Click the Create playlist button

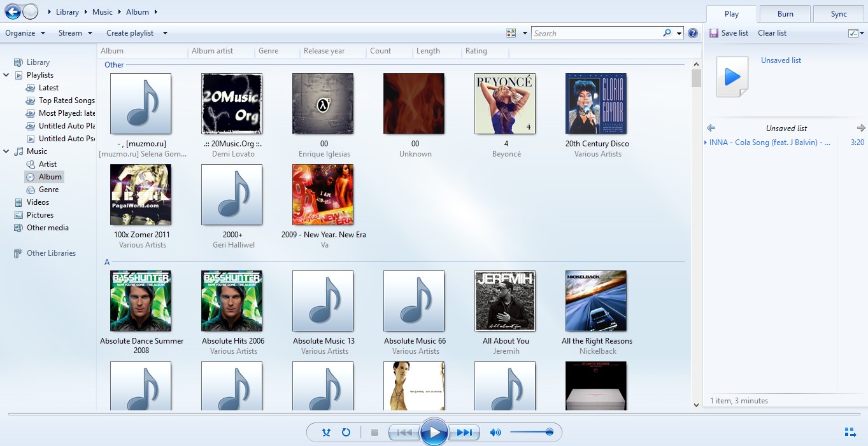(x=130, y=33)
